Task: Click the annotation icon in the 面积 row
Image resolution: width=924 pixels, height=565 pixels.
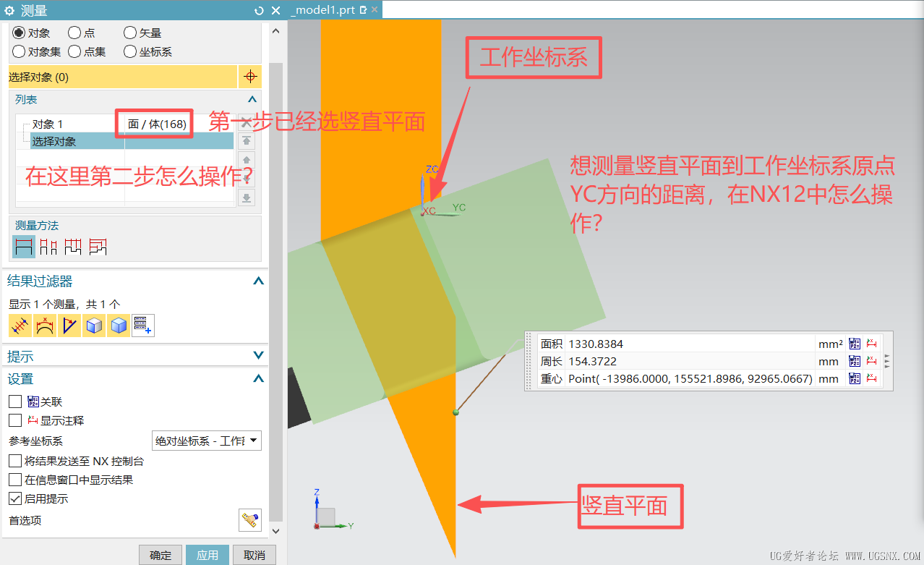Action: click(871, 344)
